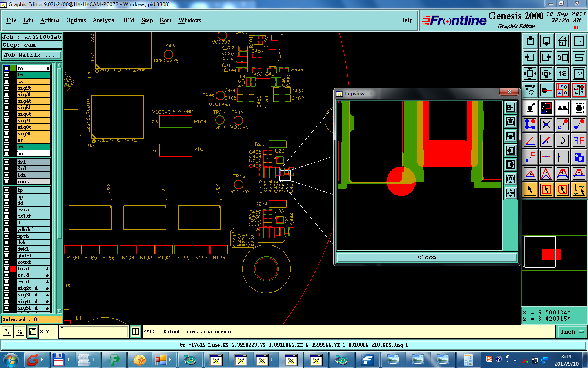The width and height of the screenshot is (588, 368).
Task: Click the question mark help icon
Action: click(579, 74)
